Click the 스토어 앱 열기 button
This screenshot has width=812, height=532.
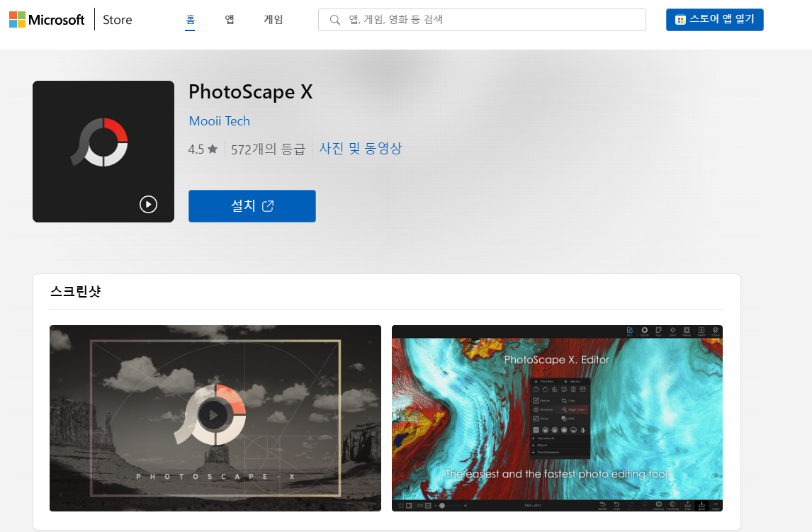point(714,20)
